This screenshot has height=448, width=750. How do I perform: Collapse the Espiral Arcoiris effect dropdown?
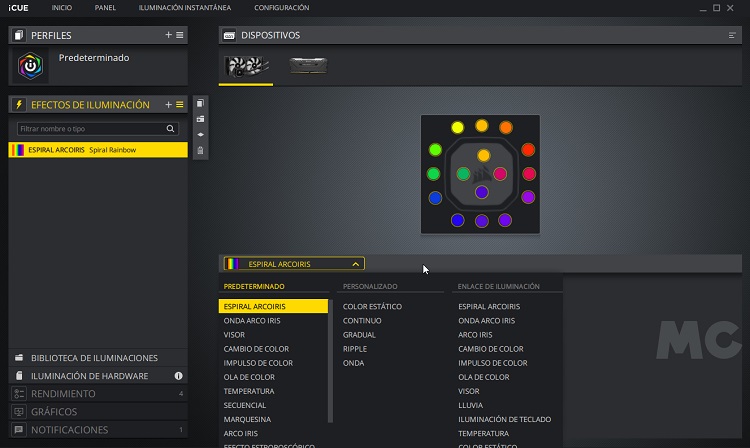point(356,264)
